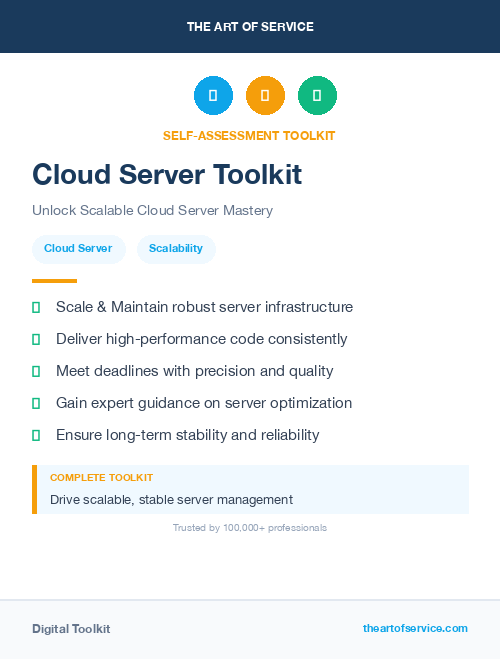Click 'Scale & Maintain robust server infrastructure' text
Image resolution: width=500 pixels, height=659 pixels.
pyautogui.click(x=204, y=307)
